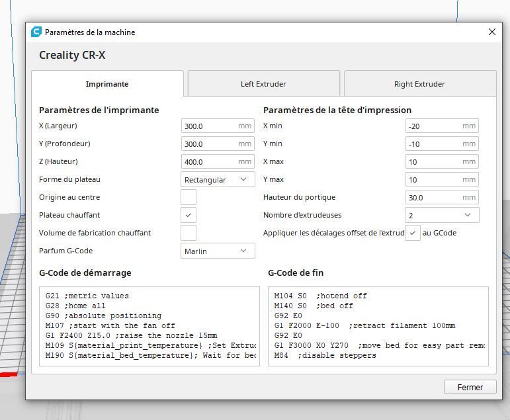Viewport: 510px width, 420px height.
Task: Click the 'G1 F2400 Z15.0' raise nozzle line
Action: pyautogui.click(x=131, y=335)
